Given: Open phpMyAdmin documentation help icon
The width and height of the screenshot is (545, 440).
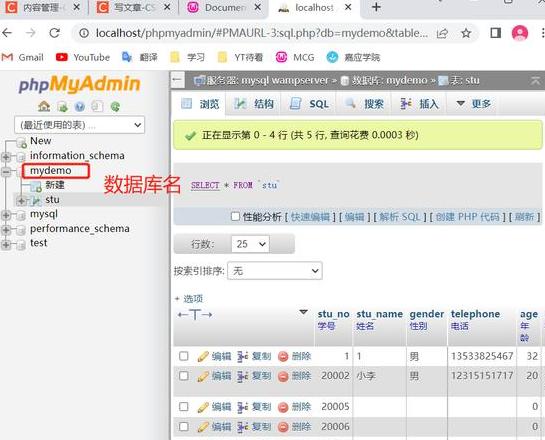Looking at the screenshot, I should point(80,106).
